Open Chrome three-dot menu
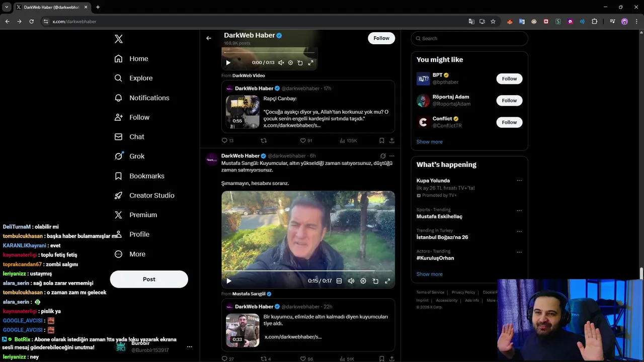Viewport: 644px width, 362px height. [637, 22]
